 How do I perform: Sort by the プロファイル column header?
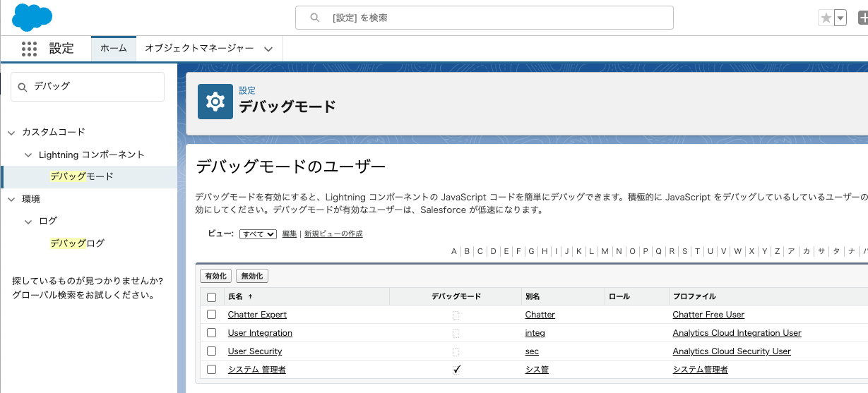point(694,296)
